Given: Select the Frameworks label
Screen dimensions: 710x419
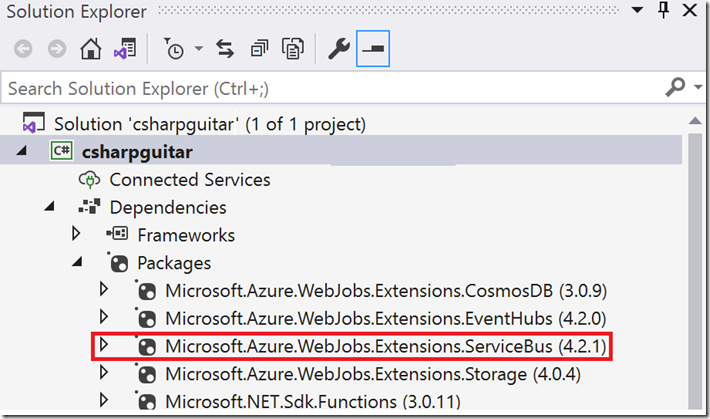Looking at the screenshot, I should click(186, 235).
